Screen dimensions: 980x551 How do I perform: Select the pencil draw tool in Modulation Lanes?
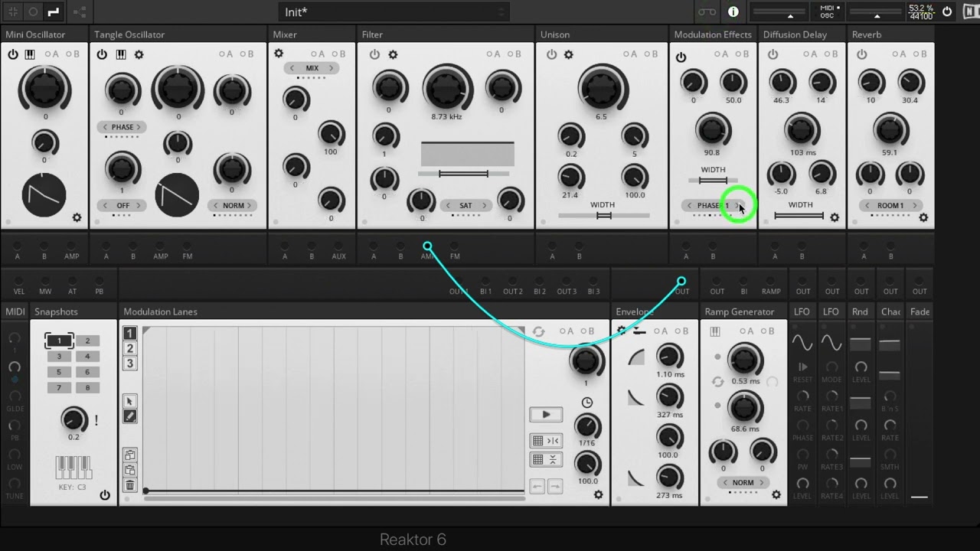coord(129,416)
